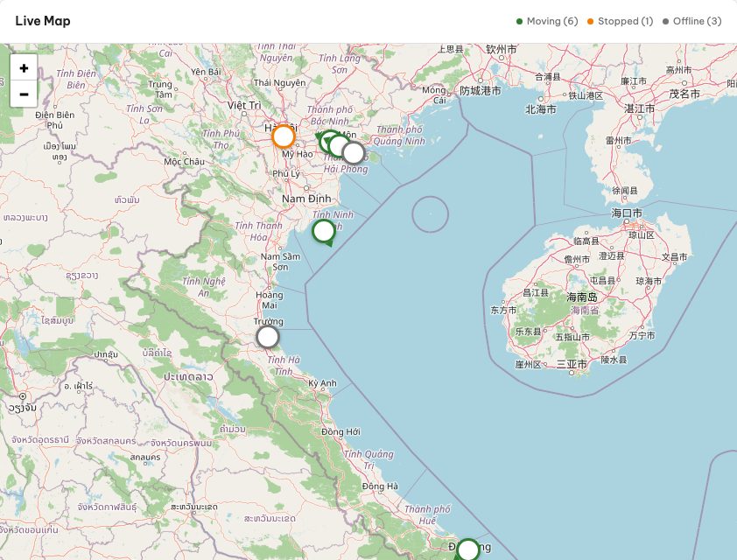Click the Việt Trì city label
Screen dimensions: 737x560
tap(244, 105)
